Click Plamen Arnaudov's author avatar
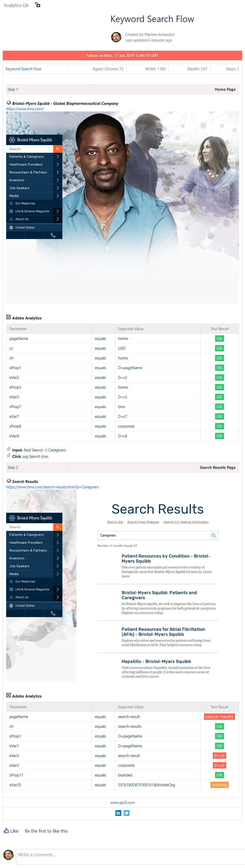This screenshot has height=868, width=245. tap(116, 37)
